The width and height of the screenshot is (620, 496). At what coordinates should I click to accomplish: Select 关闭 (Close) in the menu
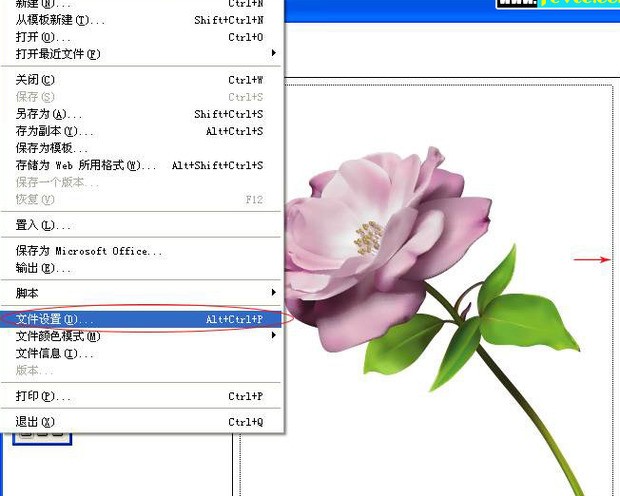35,80
